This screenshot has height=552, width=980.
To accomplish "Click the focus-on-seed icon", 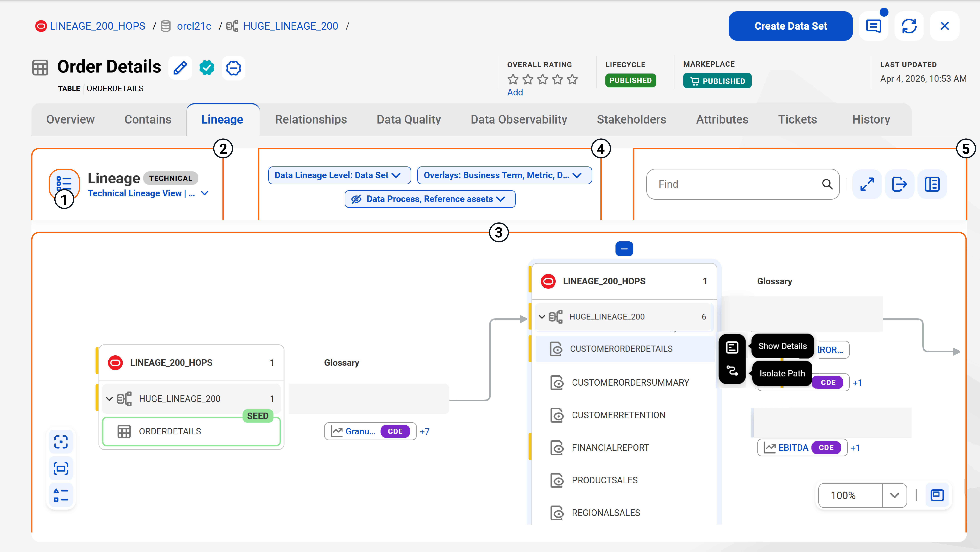I will 61,442.
